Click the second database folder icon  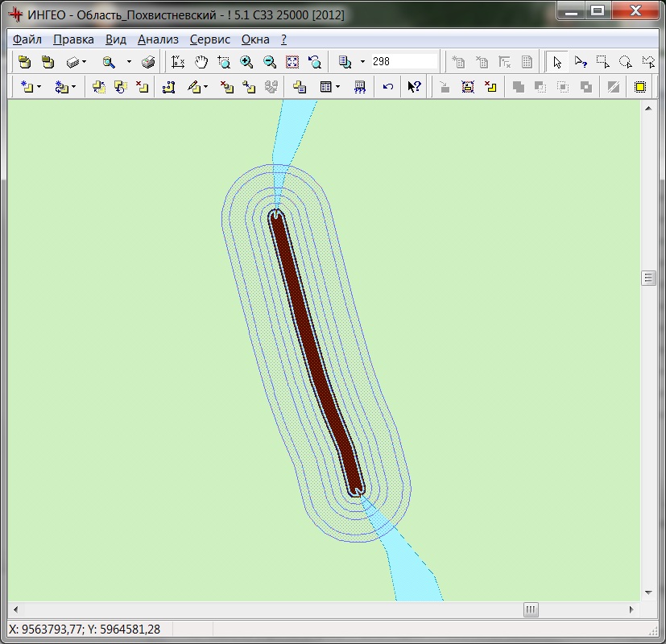pos(48,62)
